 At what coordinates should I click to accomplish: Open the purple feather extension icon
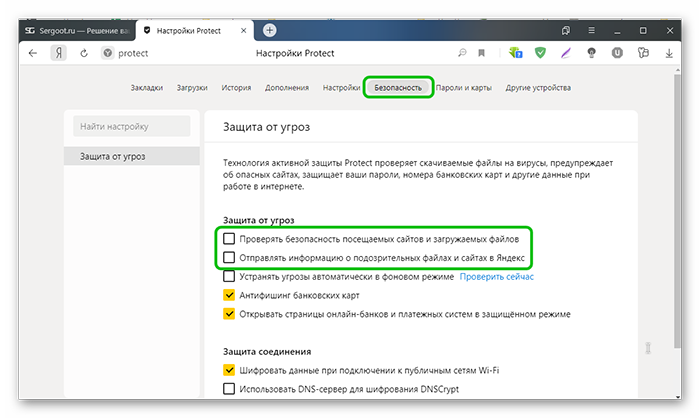566,53
